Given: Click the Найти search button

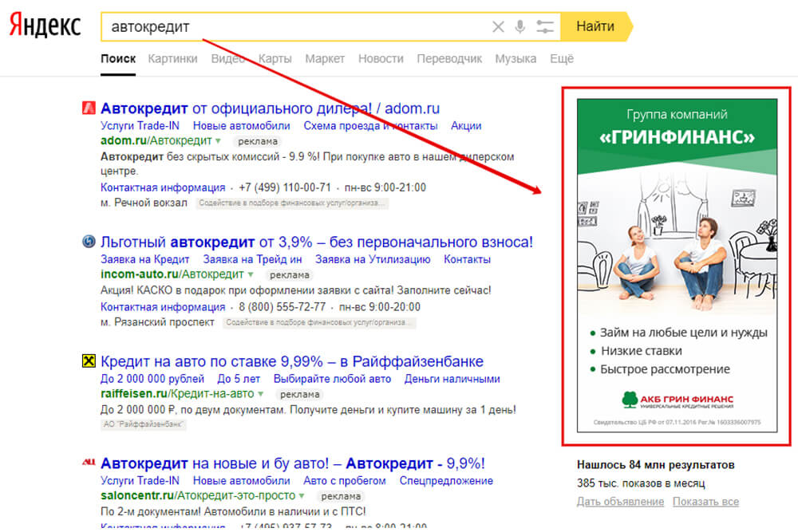Looking at the screenshot, I should 595,26.
